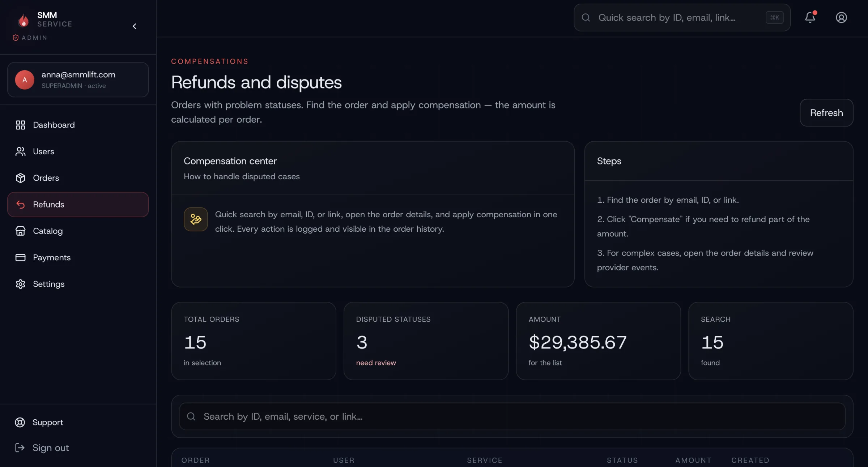
Task: Collapse the sidebar with chevron arrow
Action: 134,26
